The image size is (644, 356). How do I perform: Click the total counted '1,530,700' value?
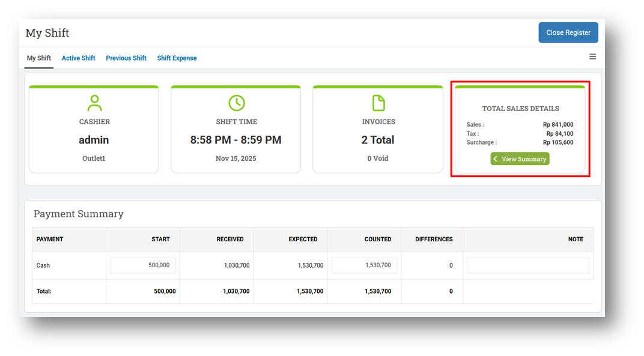[x=378, y=291]
